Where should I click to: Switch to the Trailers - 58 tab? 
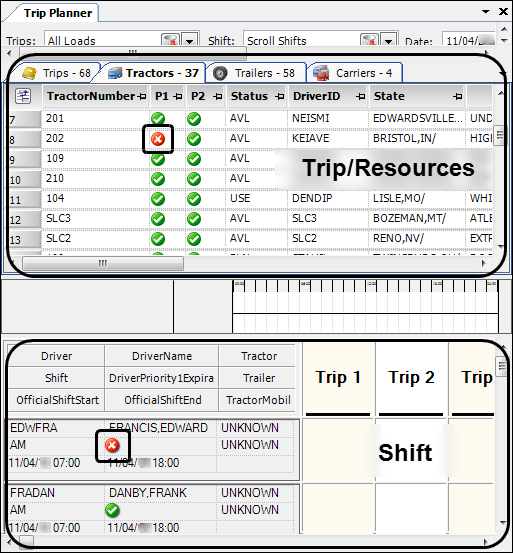point(256,73)
